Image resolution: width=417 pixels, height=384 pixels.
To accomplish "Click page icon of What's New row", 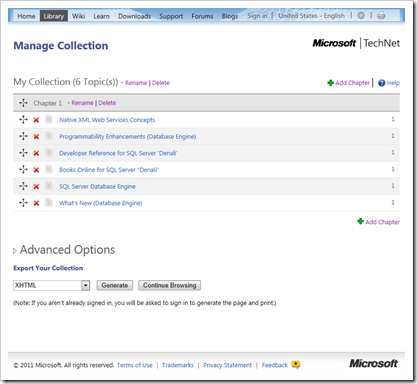I will pos(49,203).
